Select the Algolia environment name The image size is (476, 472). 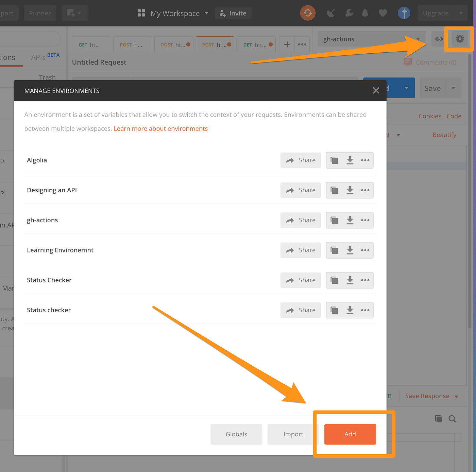(x=37, y=160)
